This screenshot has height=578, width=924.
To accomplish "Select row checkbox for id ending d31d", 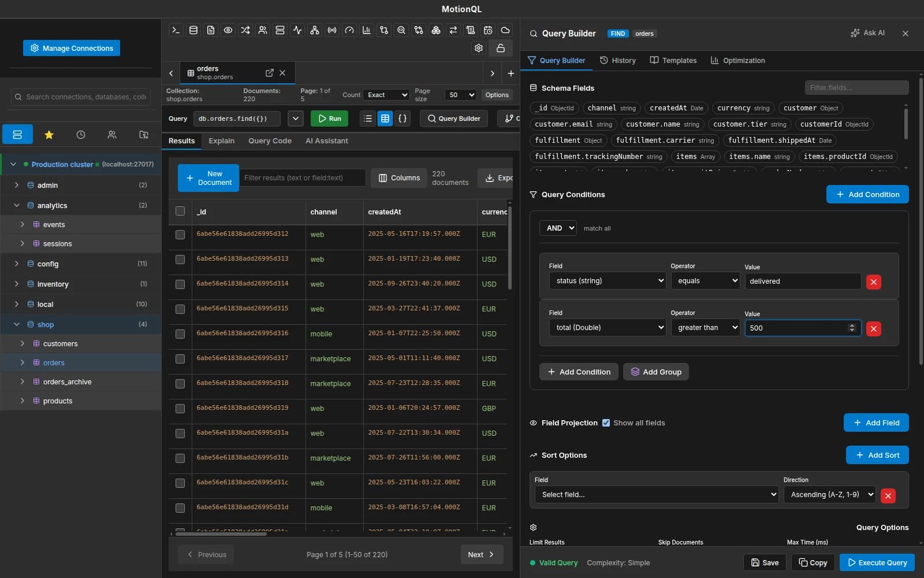I will (180, 508).
